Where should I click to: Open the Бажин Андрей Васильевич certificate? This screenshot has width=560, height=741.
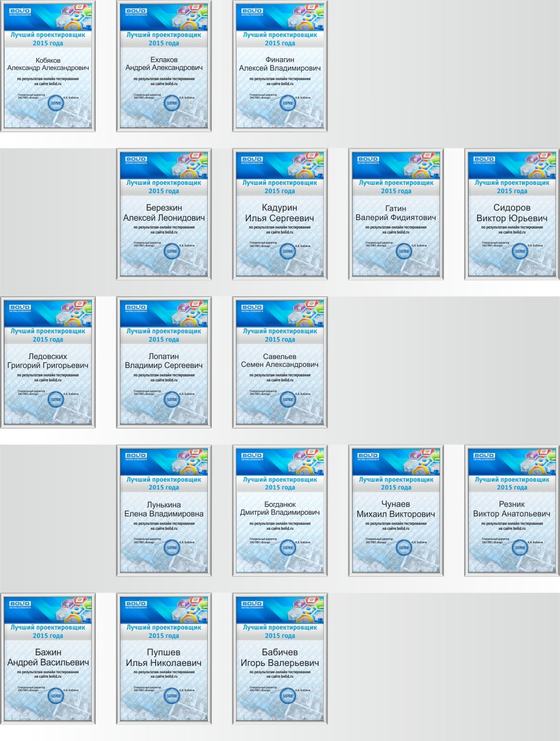pos(48,659)
